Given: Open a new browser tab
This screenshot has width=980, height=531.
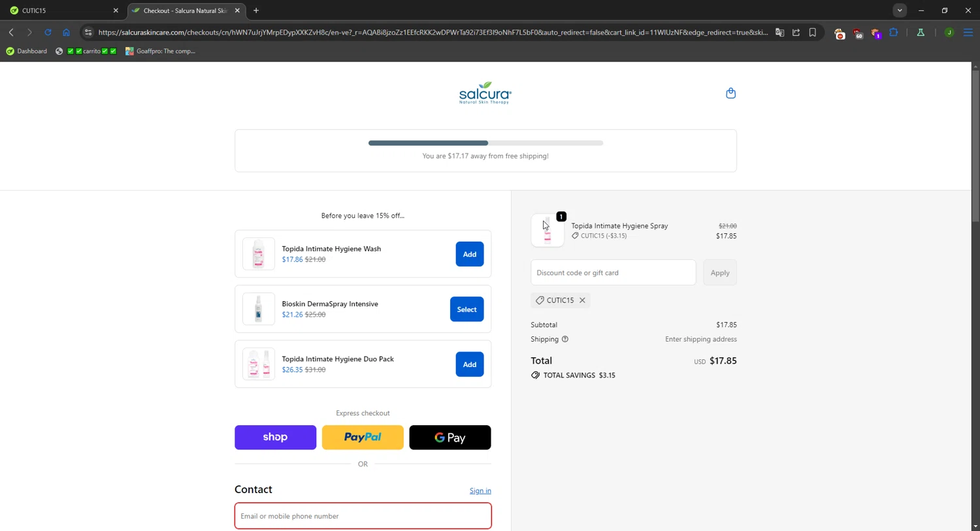Looking at the screenshot, I should [x=256, y=10].
